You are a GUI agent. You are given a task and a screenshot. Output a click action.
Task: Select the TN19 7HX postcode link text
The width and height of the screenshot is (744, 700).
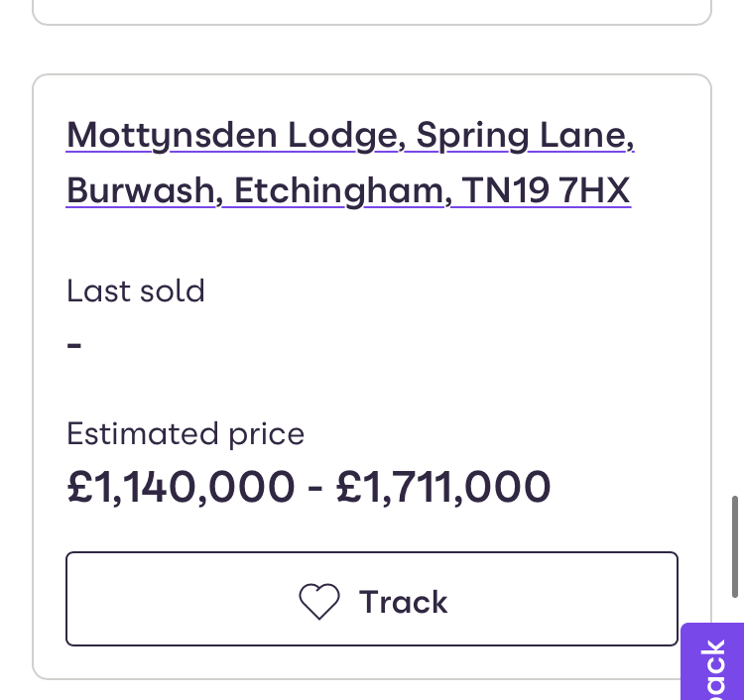pyautogui.click(x=547, y=189)
